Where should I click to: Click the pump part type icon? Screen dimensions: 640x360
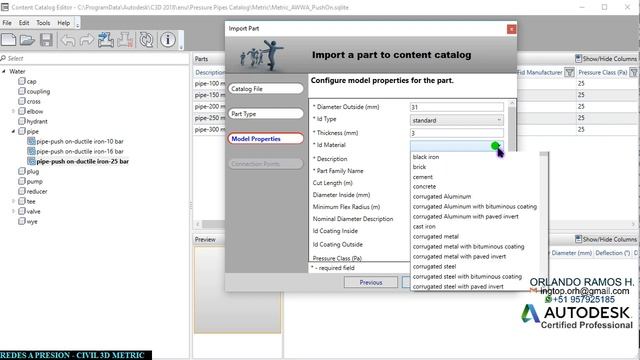(x=22, y=181)
